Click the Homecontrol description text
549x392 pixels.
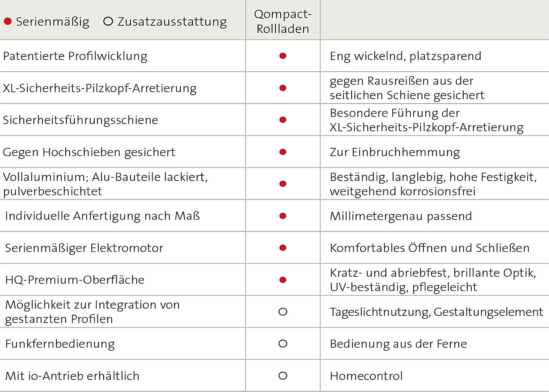(x=366, y=376)
